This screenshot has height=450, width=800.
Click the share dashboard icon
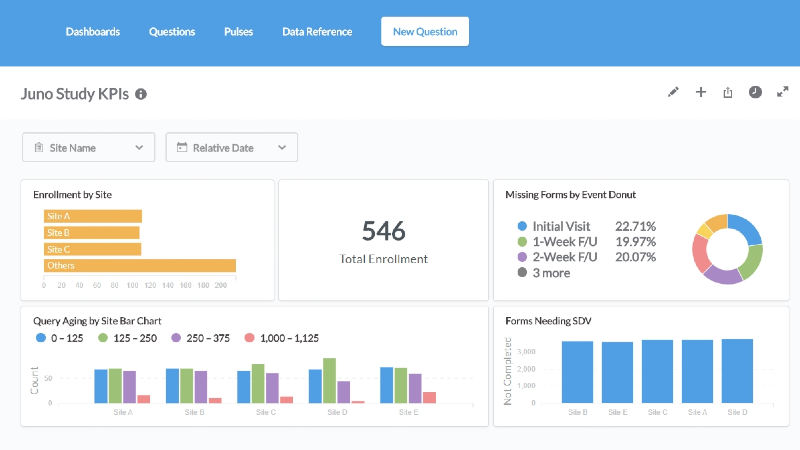click(728, 92)
